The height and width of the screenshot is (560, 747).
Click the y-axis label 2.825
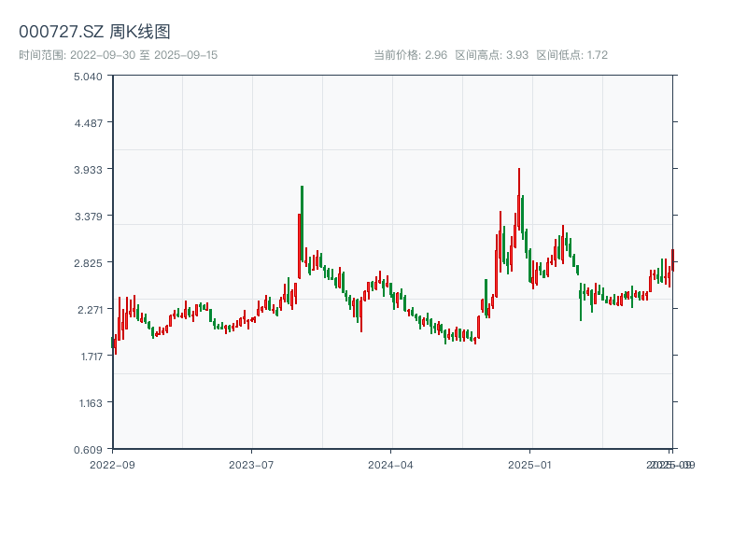click(x=88, y=263)
